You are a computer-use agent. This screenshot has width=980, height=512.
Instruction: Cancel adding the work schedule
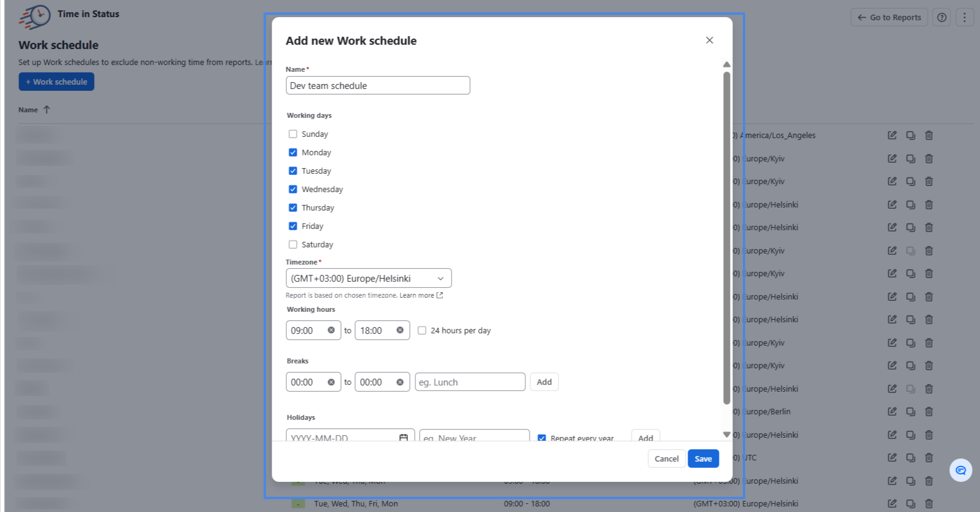(x=667, y=459)
